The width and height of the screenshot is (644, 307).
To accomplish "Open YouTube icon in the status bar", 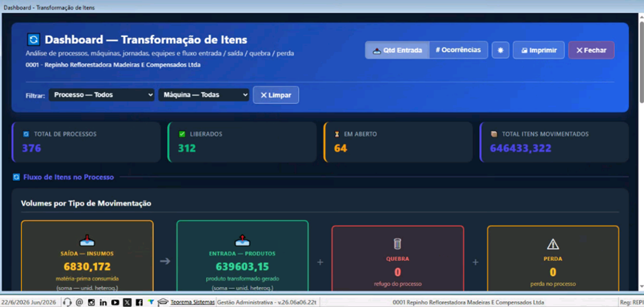I will pos(115,303).
